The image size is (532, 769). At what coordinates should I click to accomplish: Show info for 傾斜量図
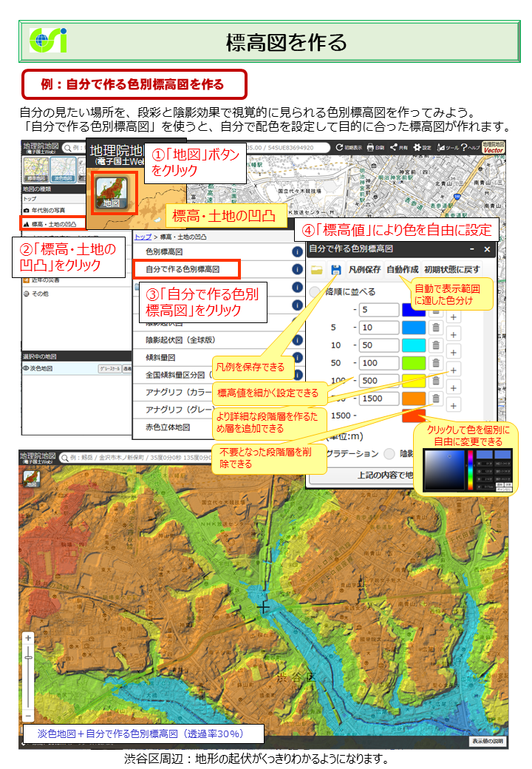point(297,358)
